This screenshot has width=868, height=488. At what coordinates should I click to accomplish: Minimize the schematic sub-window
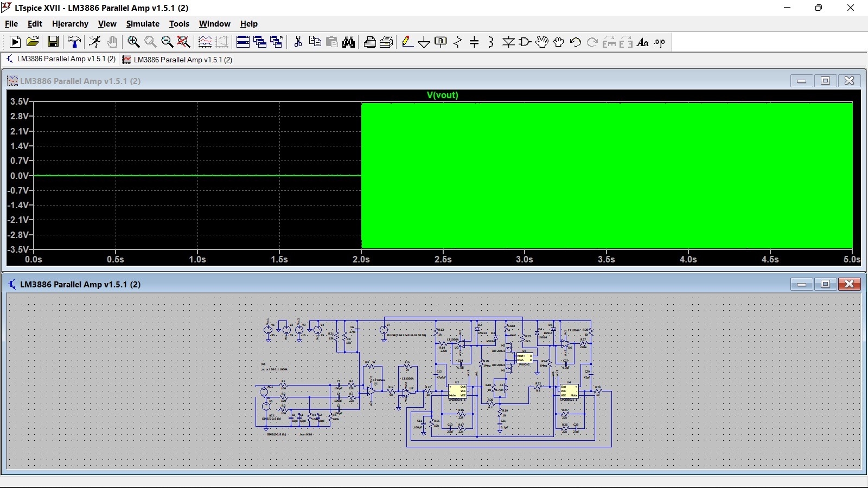[x=801, y=284]
